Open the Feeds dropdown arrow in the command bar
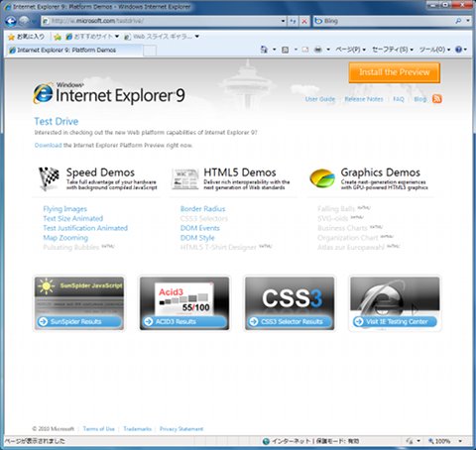Screen dimensions: 476x450 296,50
